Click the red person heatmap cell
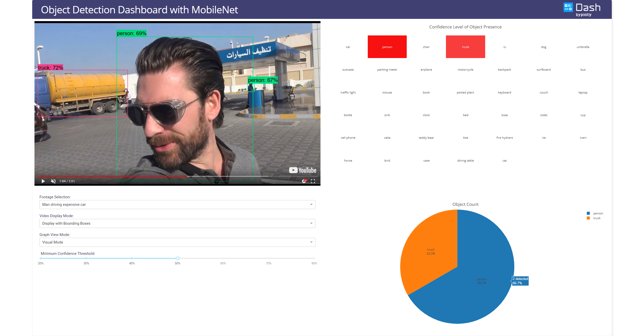This screenshot has width=644, height=336. point(387,47)
